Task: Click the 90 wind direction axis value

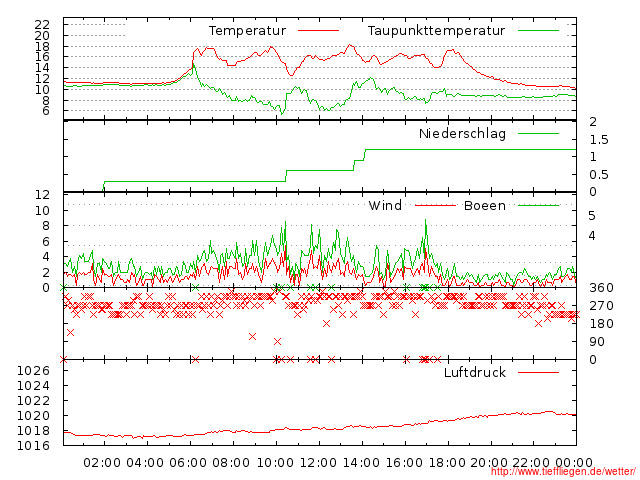Action: 597,342
